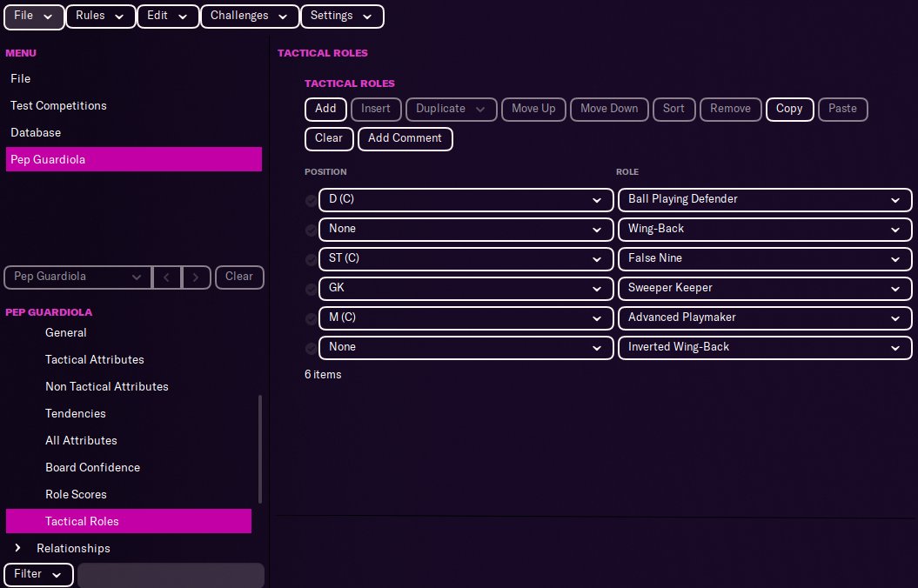Open the Ball Playing Defender role dropdown
This screenshot has height=588, width=918.
pyautogui.click(x=765, y=199)
